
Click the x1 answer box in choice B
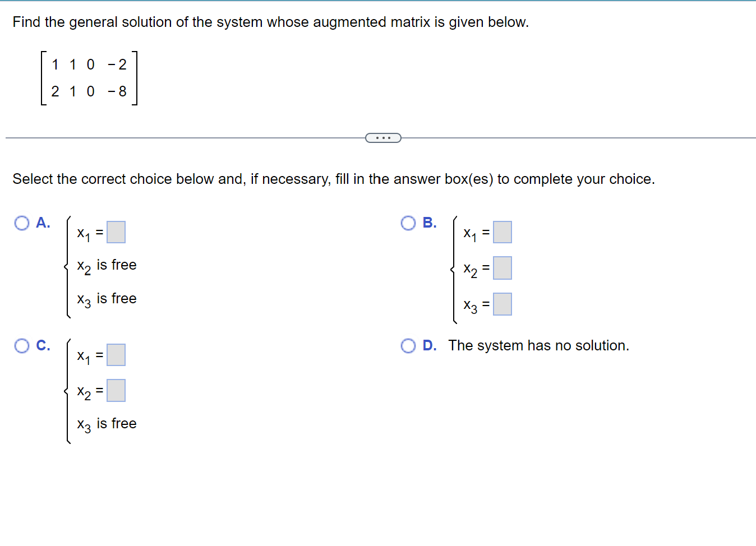[503, 232]
